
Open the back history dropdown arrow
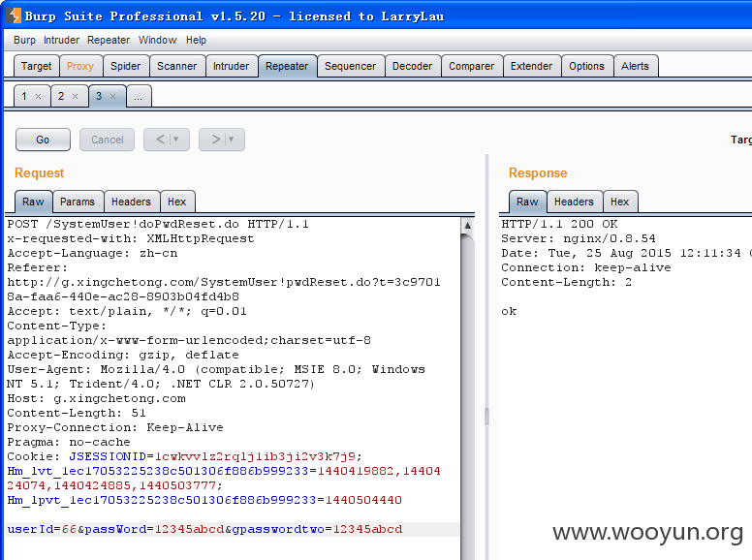pyautogui.click(x=176, y=140)
